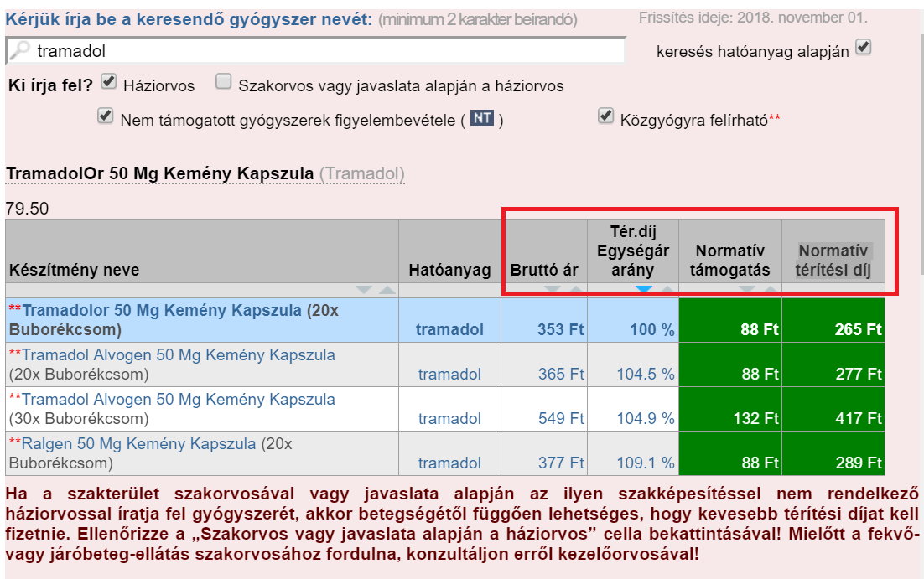Viewport: 924px width, 579px height.
Task: Click tramadol hatóanyag in Tramadolor row
Action: click(x=449, y=330)
